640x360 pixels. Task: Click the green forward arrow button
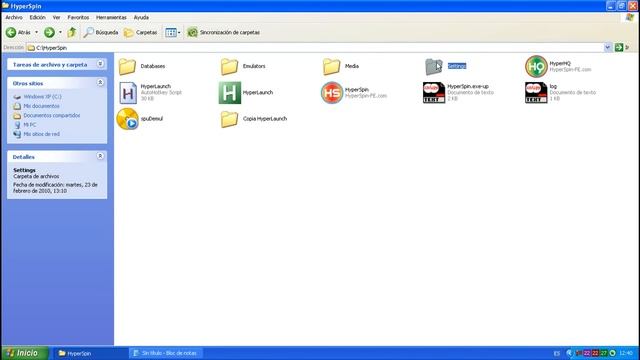(x=49, y=32)
